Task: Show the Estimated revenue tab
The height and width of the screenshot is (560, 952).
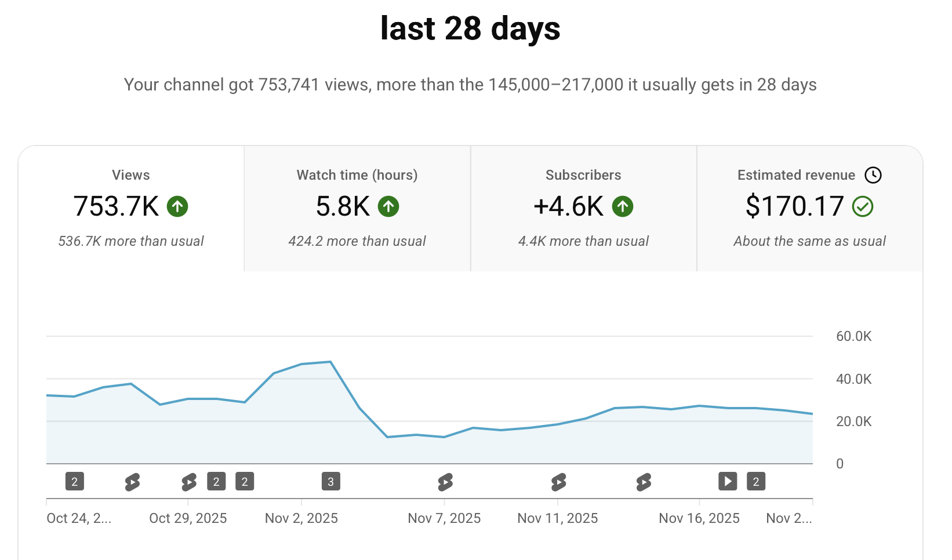Action: (x=809, y=209)
